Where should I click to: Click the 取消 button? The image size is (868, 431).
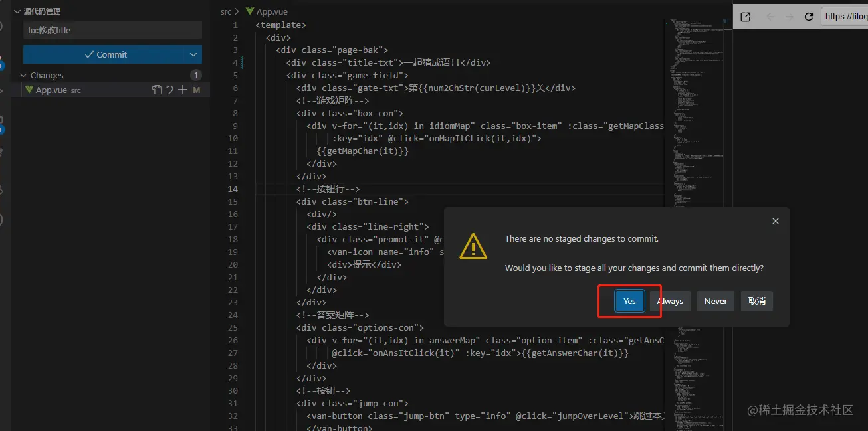[x=757, y=301]
